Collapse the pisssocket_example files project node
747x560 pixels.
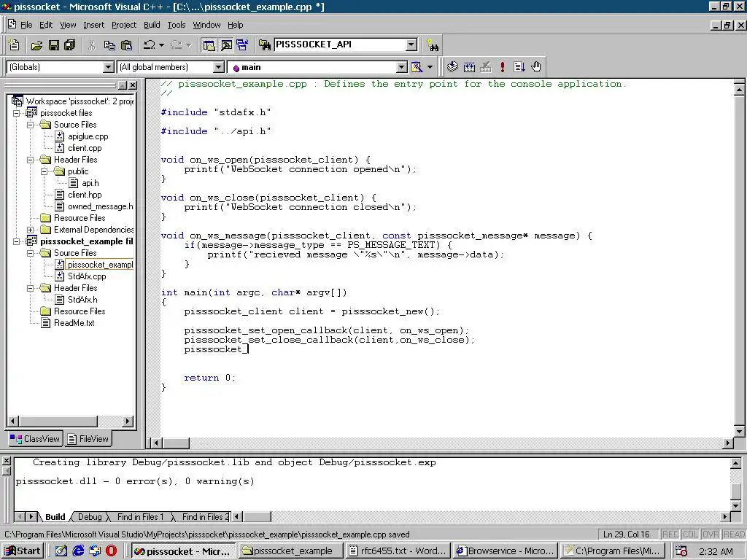point(16,241)
